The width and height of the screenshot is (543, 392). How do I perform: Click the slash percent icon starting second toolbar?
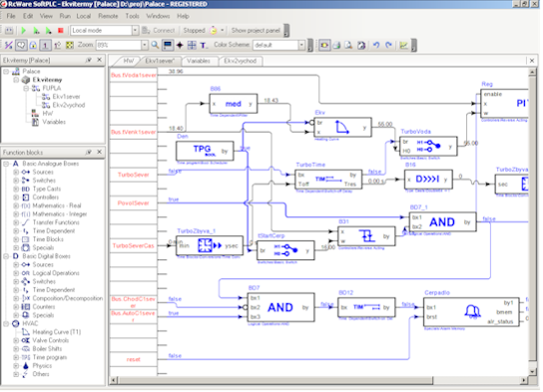[8, 45]
